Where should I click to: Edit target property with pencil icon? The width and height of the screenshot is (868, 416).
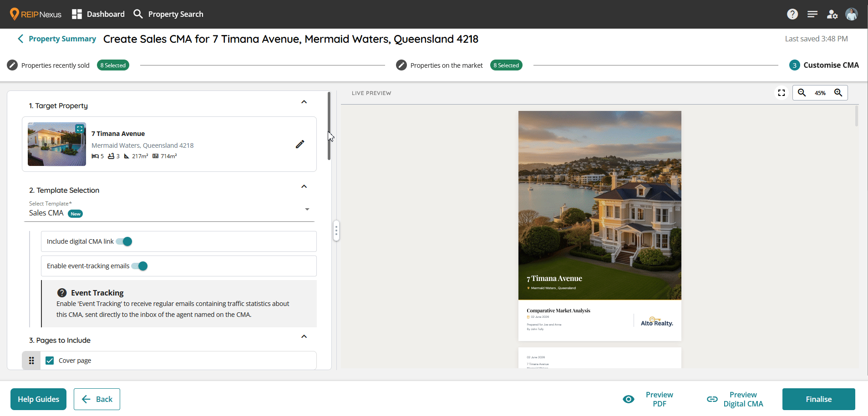click(x=300, y=144)
